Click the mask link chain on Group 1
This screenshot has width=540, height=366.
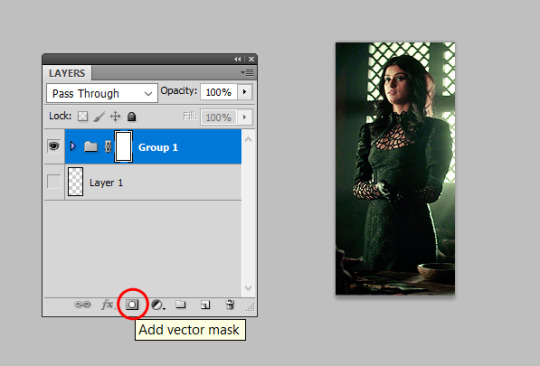click(108, 147)
